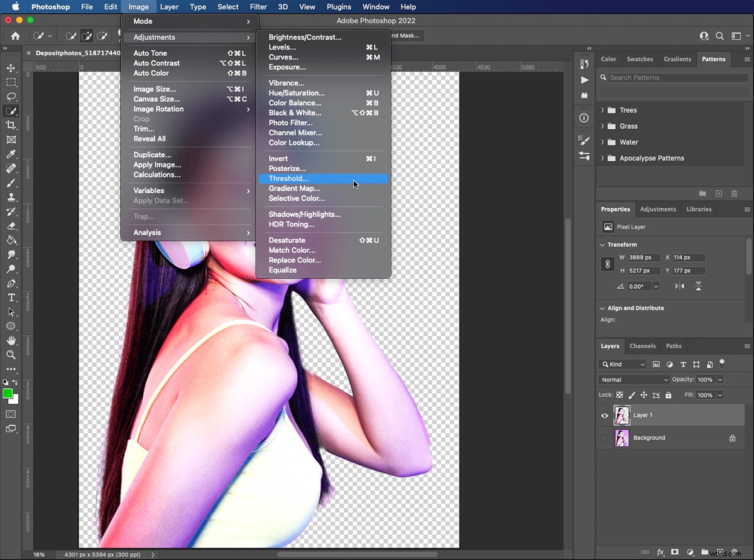754x560 pixels.
Task: Show the Background layer
Action: click(x=604, y=438)
